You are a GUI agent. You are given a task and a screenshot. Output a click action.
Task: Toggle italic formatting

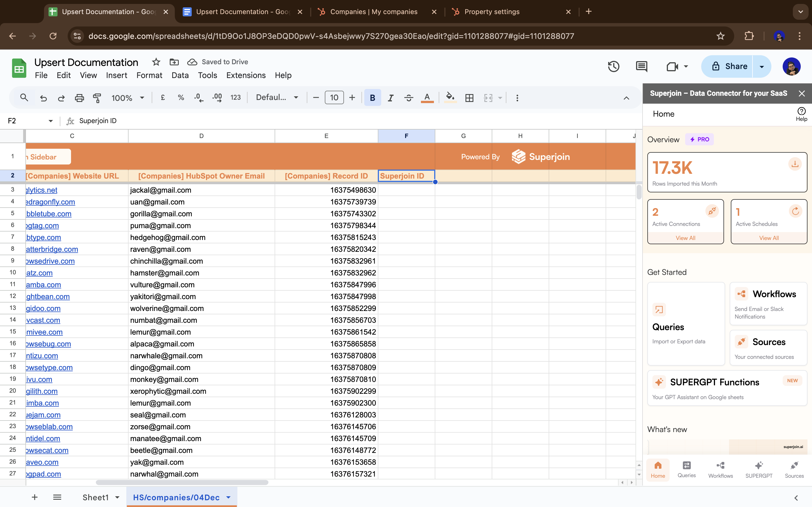click(x=390, y=98)
